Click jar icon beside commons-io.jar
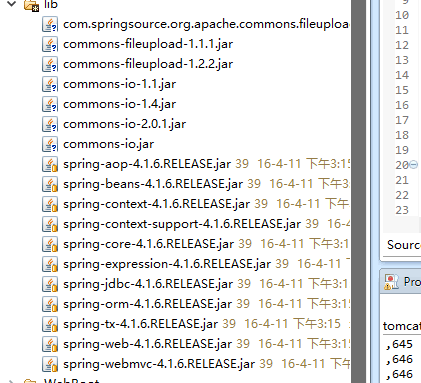 coord(50,145)
